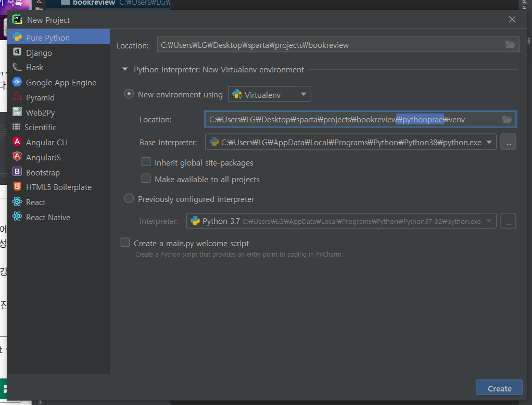Choose React Native project type

pyautogui.click(x=58, y=217)
